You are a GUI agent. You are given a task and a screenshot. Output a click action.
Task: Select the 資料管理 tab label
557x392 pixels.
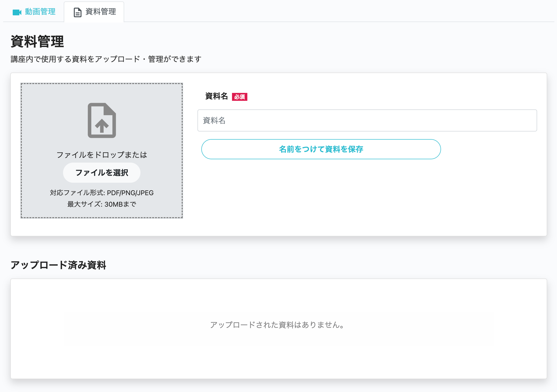click(101, 12)
